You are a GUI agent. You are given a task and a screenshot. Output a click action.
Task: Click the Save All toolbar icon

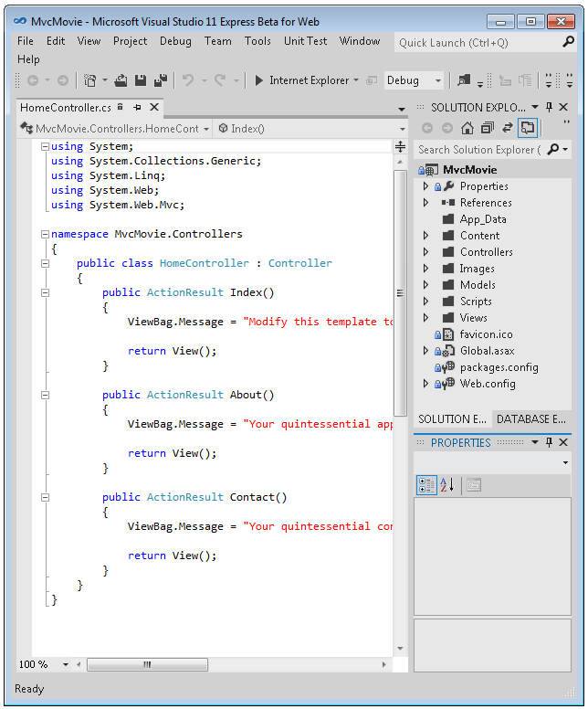(161, 81)
